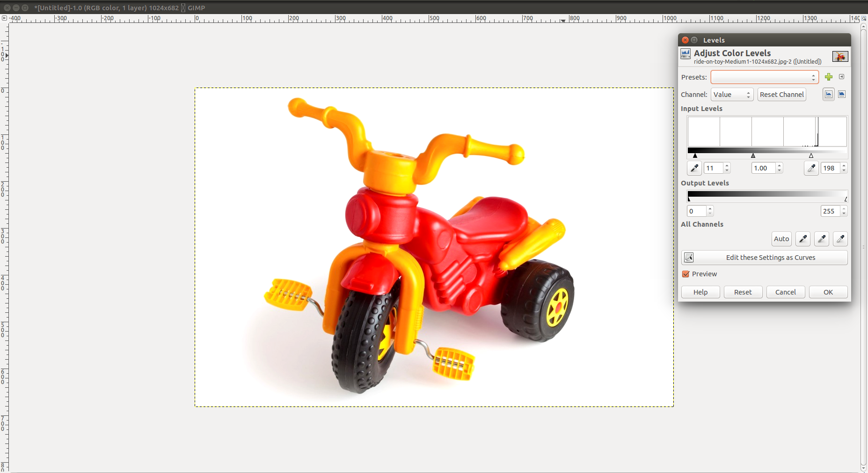Click the output levels low value field
The height and width of the screenshot is (473, 868).
(x=696, y=211)
